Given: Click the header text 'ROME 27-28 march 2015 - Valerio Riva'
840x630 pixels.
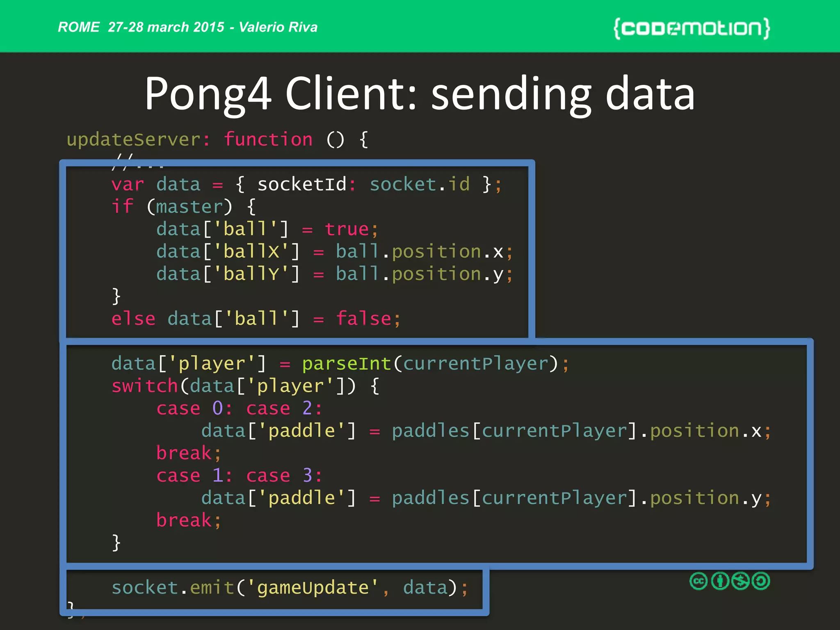Looking at the screenshot, I should (x=187, y=27).
